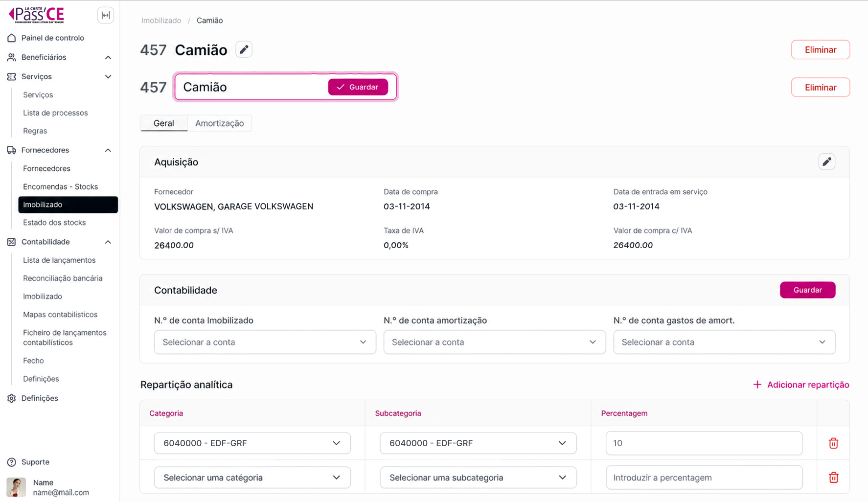Screen dimensions: 868x502
Task: Open the N.º de conta Imobilizado dropdown
Action: [265, 342]
